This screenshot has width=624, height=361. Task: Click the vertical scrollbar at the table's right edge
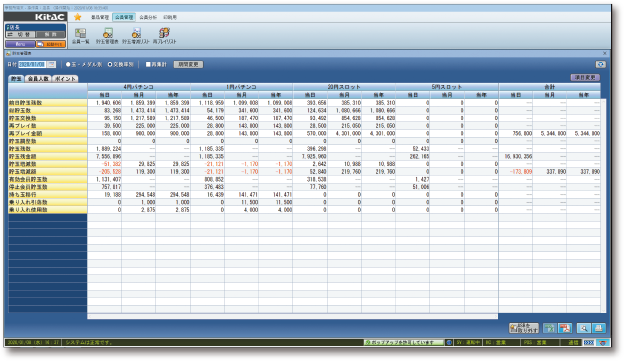603,206
